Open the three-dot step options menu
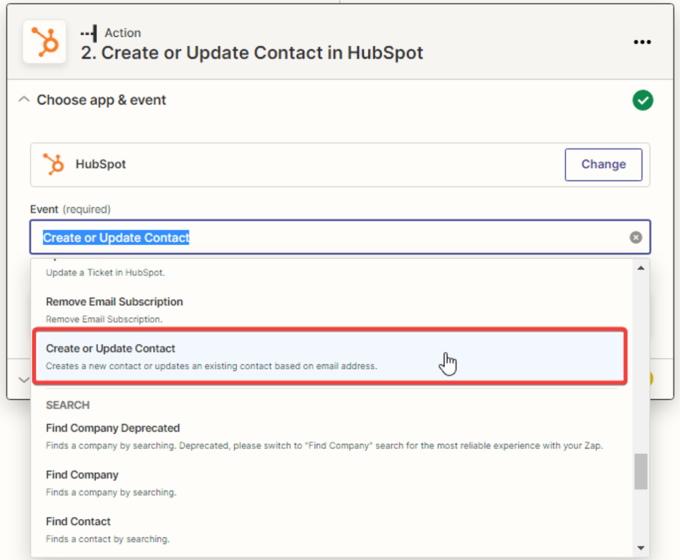 click(642, 42)
